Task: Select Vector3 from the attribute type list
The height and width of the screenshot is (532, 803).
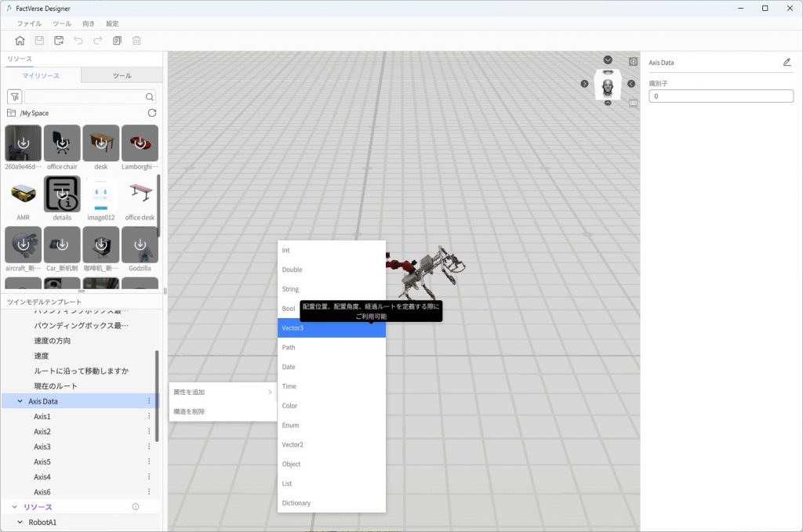Action: pos(331,328)
